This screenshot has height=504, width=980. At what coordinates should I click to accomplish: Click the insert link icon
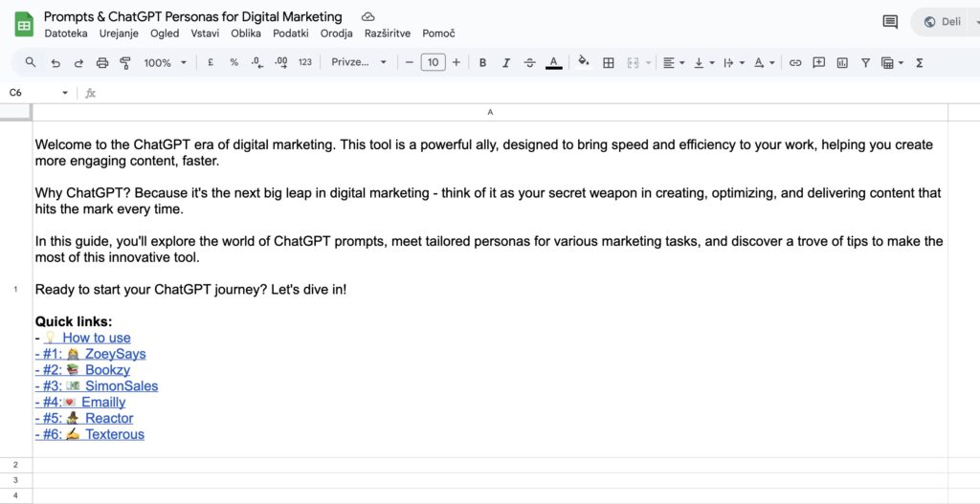pyautogui.click(x=795, y=62)
